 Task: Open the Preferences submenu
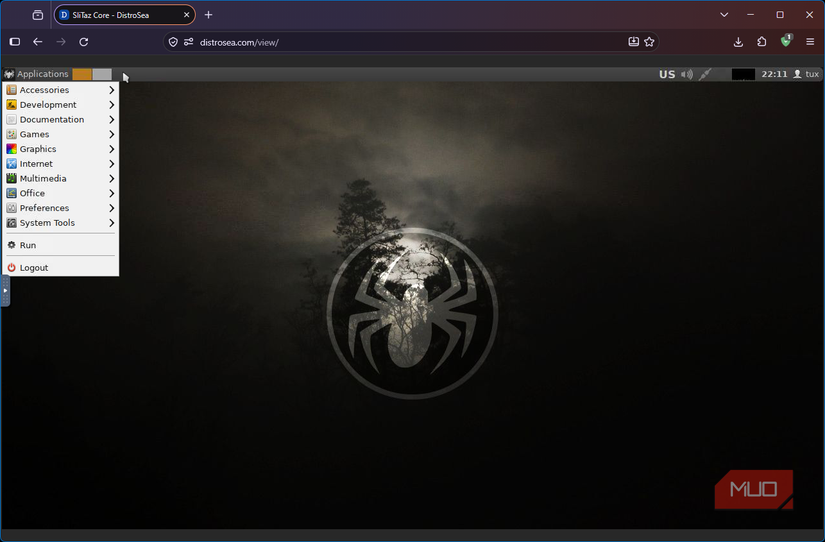click(x=61, y=208)
